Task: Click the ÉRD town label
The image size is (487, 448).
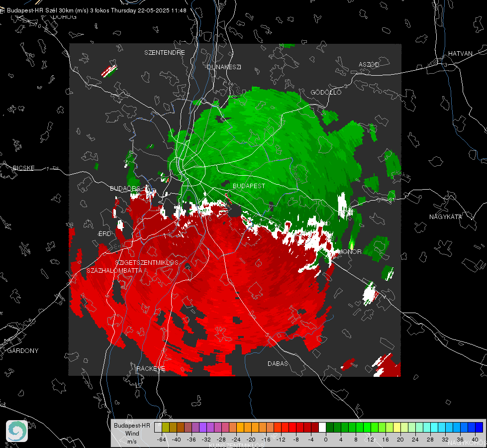Action: point(104,234)
